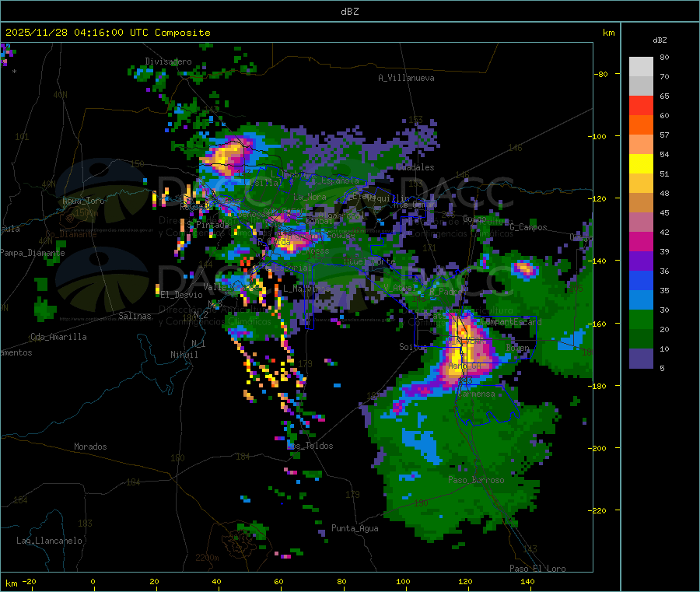Click the Lag.Llancanelo map label
This screenshot has width=700, height=592.
click(49, 541)
